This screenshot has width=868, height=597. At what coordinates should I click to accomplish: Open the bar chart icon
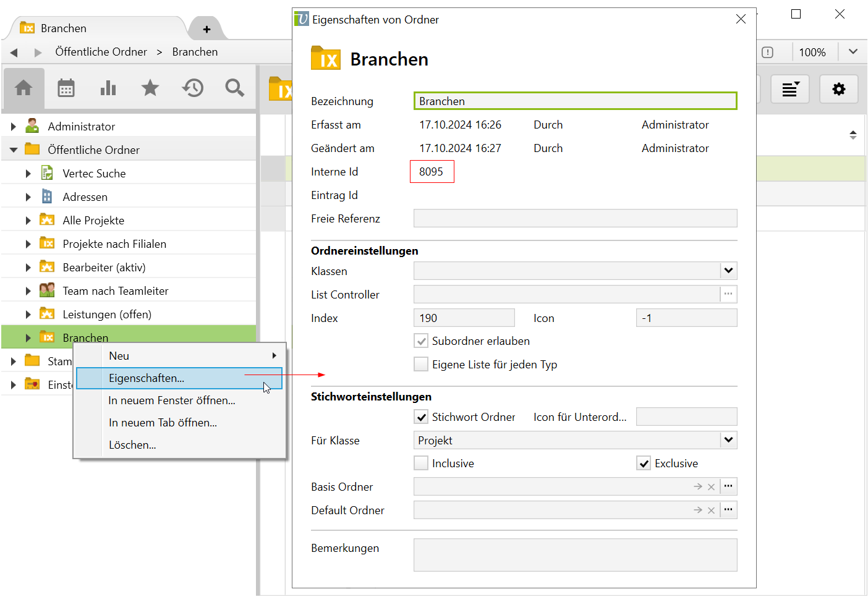pyautogui.click(x=108, y=88)
